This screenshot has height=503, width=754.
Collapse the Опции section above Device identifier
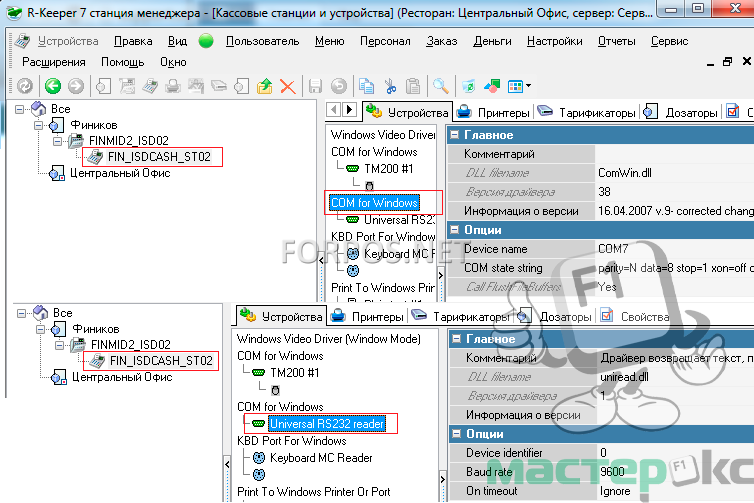454,433
